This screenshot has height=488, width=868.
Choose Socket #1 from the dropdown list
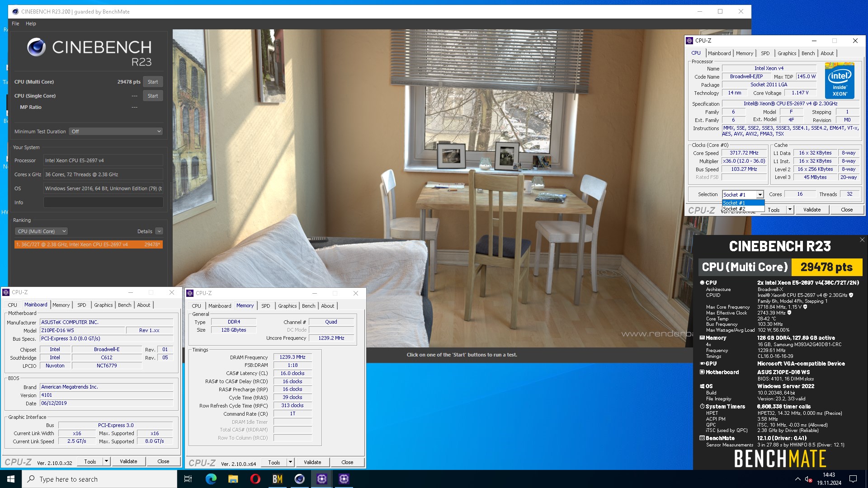(x=743, y=203)
